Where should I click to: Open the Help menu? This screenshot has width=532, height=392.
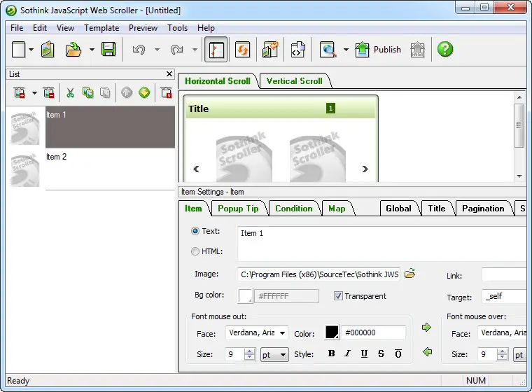(x=206, y=28)
